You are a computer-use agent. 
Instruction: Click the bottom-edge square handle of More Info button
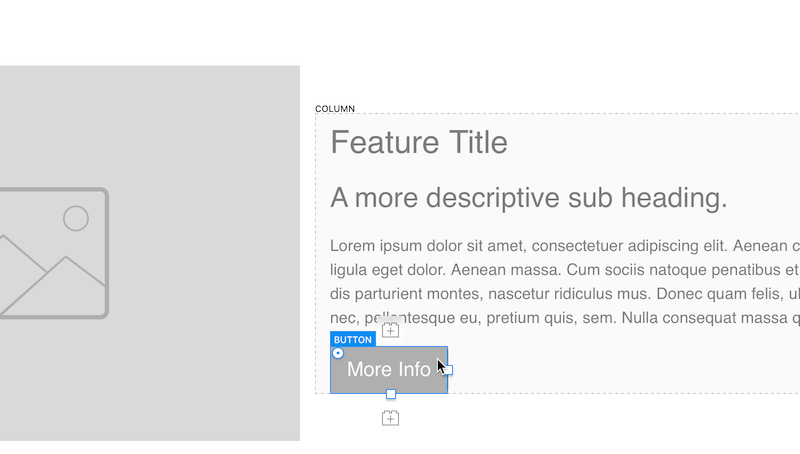391,394
